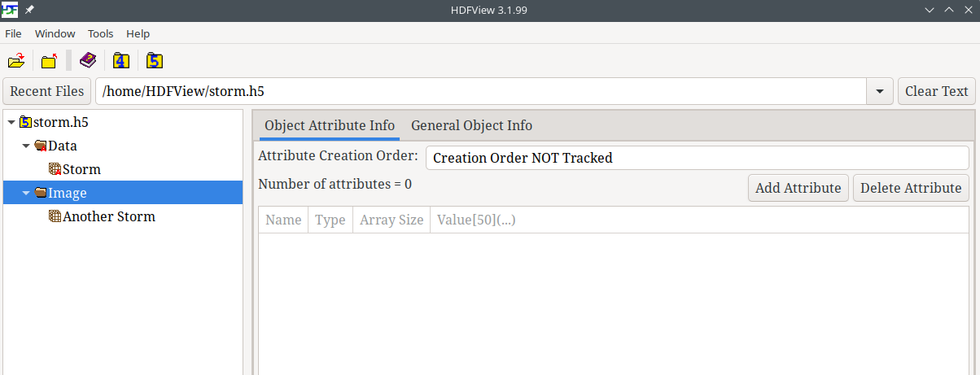The width and height of the screenshot is (980, 375).
Task: Collapse the storm.h5 root node
Action: (x=11, y=123)
